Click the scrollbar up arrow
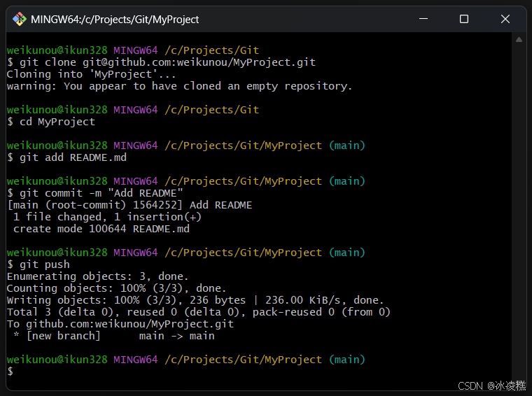 click(x=519, y=40)
